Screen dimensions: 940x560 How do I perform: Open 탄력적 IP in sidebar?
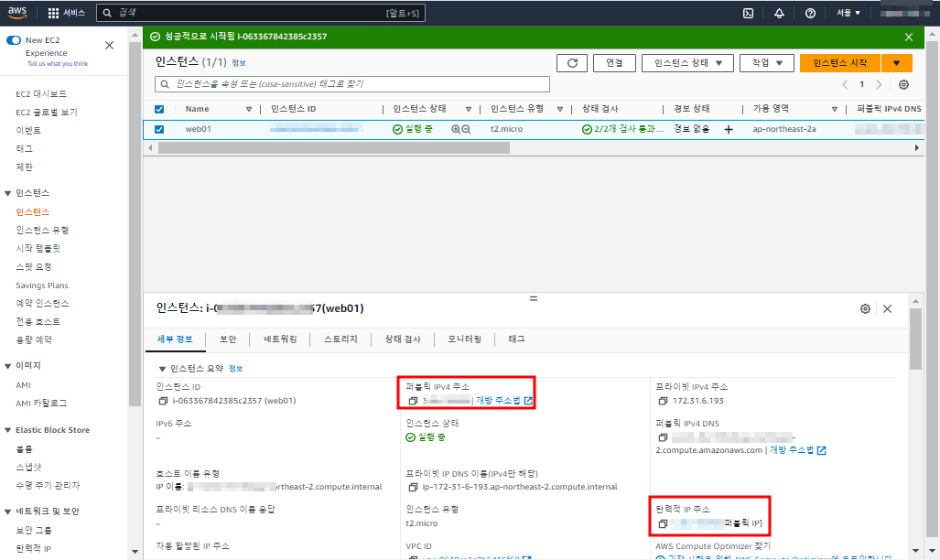(x=33, y=548)
